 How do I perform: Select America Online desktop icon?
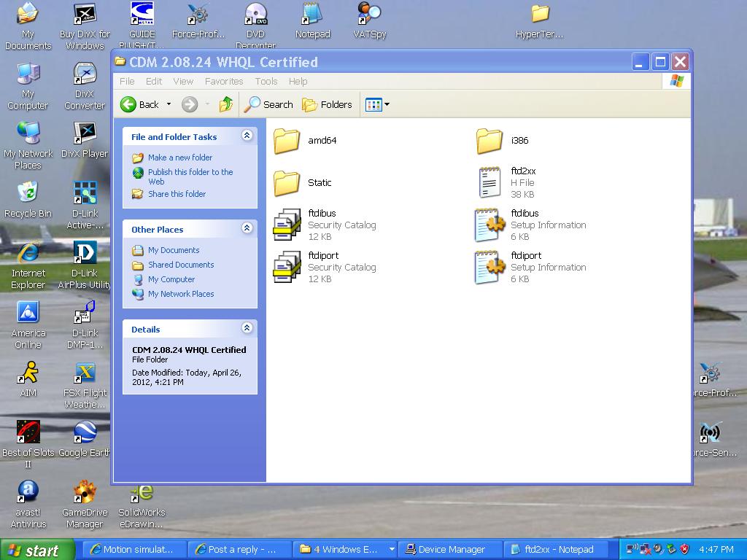click(28, 324)
